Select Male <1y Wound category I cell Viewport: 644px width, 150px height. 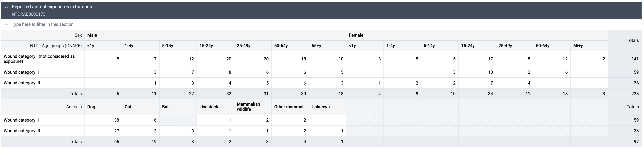tap(103, 59)
